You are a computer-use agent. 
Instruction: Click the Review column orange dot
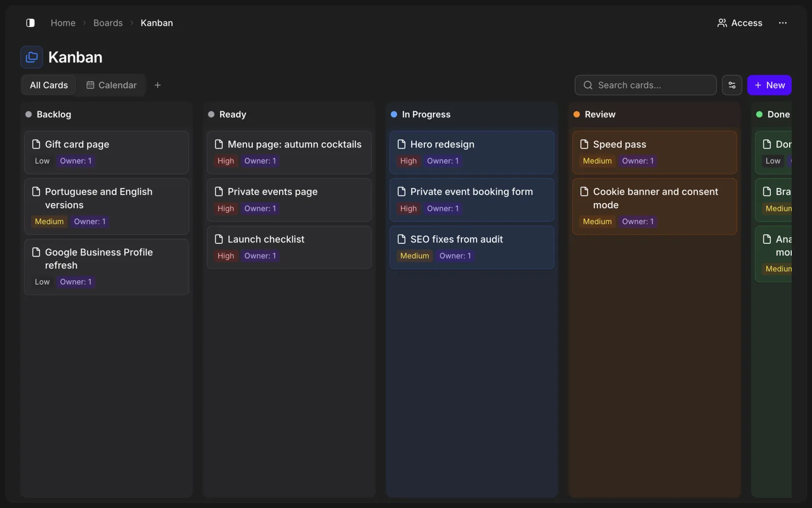pyautogui.click(x=577, y=114)
